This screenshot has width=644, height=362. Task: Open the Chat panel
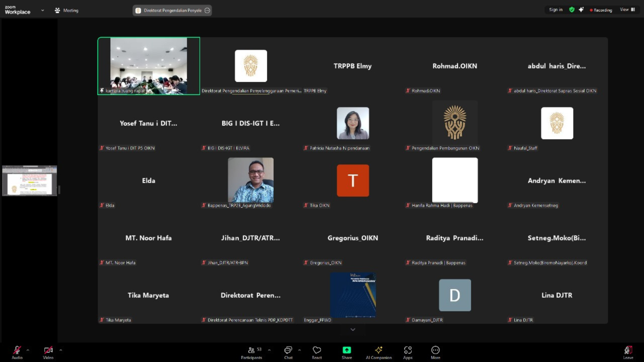[x=288, y=353]
